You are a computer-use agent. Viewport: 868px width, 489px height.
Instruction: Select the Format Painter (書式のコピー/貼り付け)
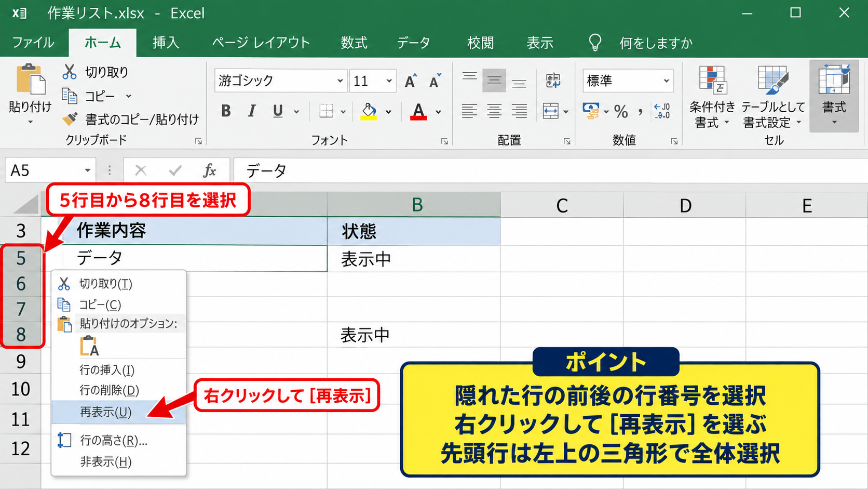coord(131,120)
